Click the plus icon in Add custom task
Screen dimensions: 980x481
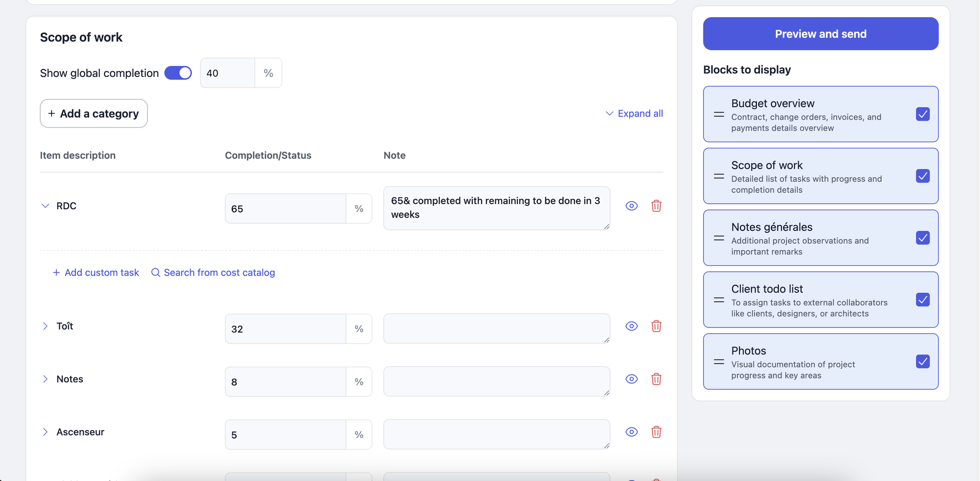[x=56, y=273]
